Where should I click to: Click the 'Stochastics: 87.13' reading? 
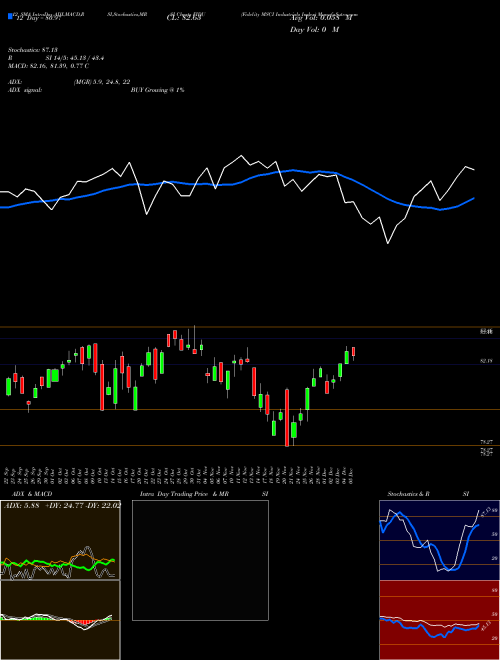[32, 50]
